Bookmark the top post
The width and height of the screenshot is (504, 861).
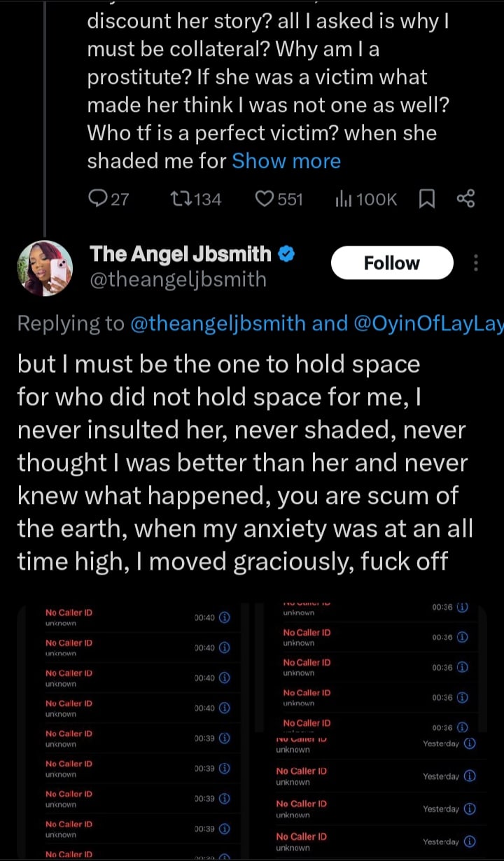click(426, 199)
